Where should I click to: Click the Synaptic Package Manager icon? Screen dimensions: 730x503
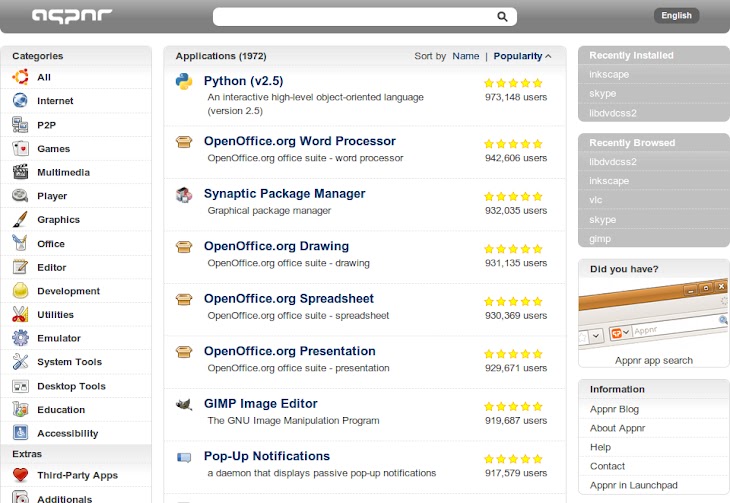pos(184,194)
